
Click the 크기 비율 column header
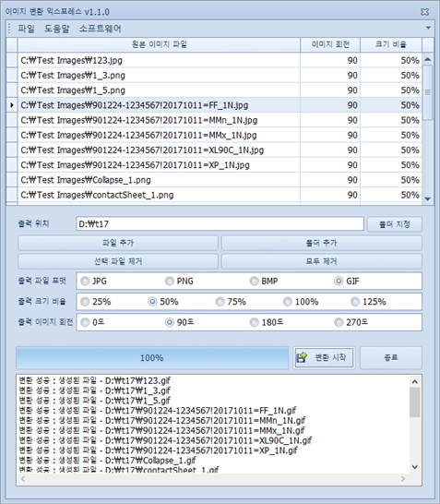click(x=391, y=44)
